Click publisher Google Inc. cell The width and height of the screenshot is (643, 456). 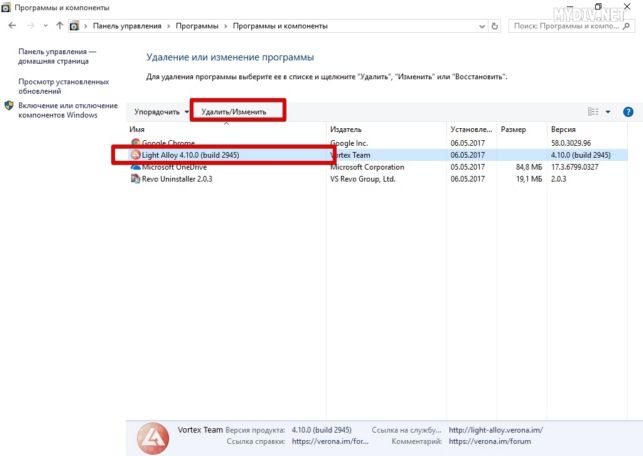(349, 143)
